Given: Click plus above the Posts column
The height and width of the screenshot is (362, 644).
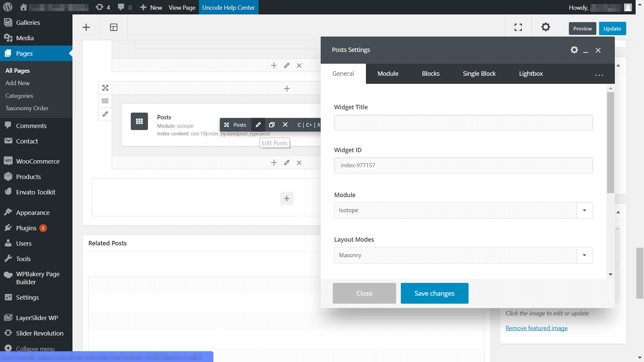Looking at the screenshot, I should [x=287, y=88].
